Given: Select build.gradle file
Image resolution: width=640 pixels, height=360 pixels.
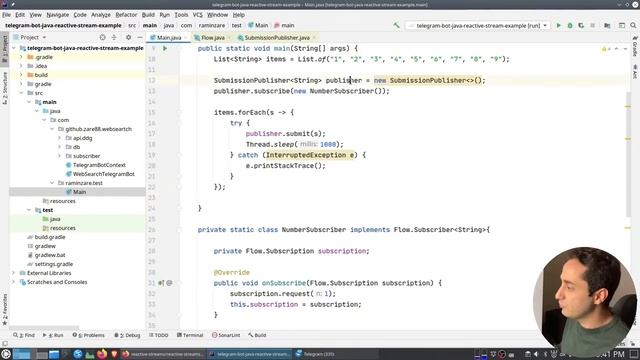Looking at the screenshot, I should [x=50, y=237].
